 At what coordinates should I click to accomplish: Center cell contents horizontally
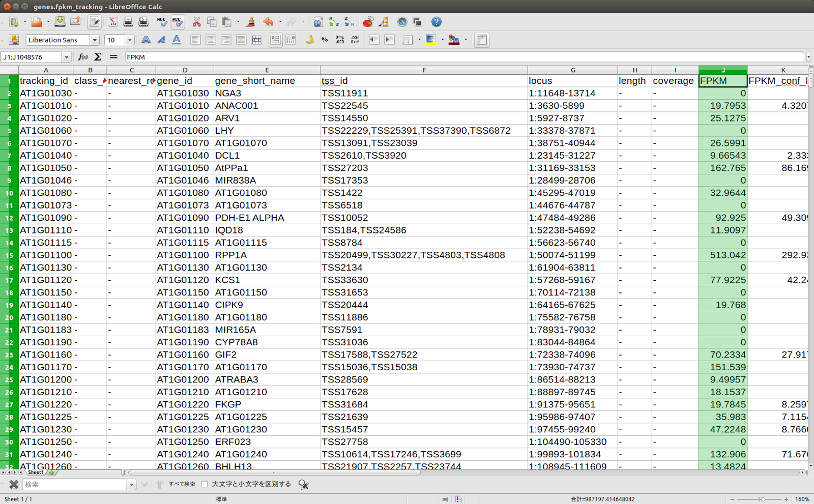coord(211,40)
